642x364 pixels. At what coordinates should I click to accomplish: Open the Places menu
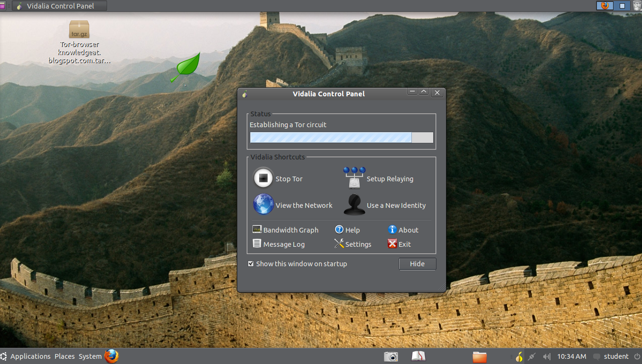pyautogui.click(x=65, y=356)
